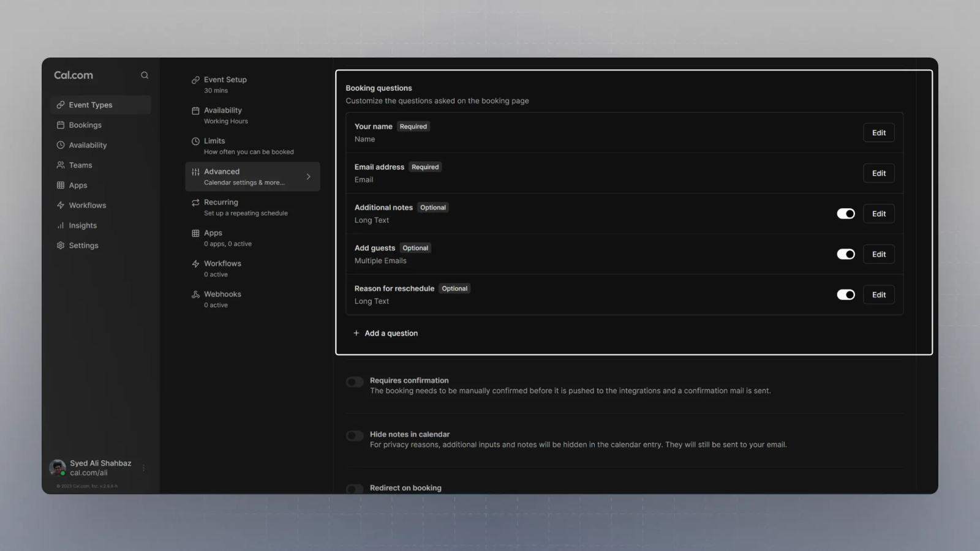Click the Teams people icon in sidebar

click(x=61, y=165)
